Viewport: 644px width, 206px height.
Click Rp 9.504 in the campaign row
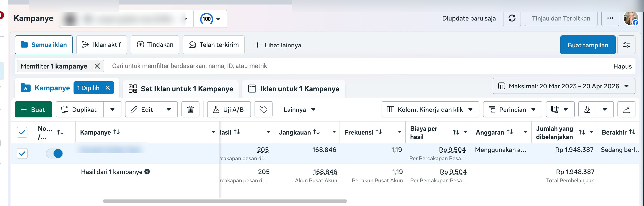(452, 150)
